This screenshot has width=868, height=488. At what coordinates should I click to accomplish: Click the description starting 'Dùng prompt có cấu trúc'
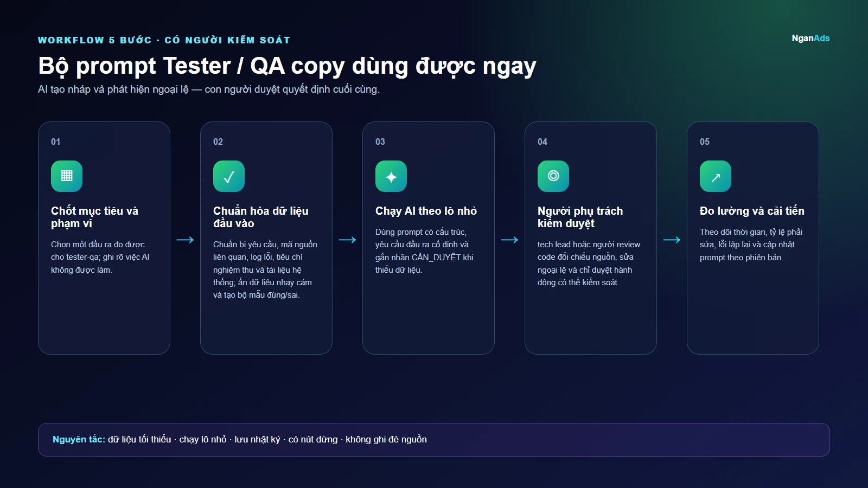424,251
